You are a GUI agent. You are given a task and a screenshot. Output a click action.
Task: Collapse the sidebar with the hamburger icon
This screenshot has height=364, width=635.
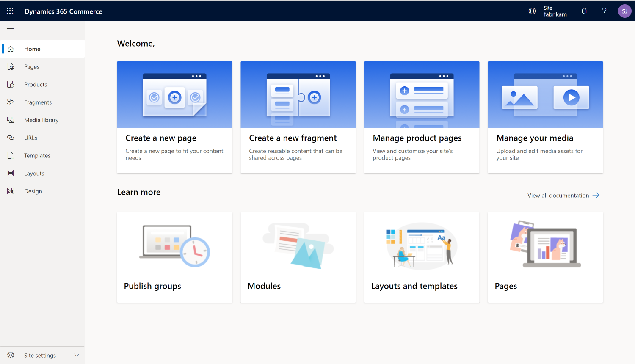tap(10, 30)
